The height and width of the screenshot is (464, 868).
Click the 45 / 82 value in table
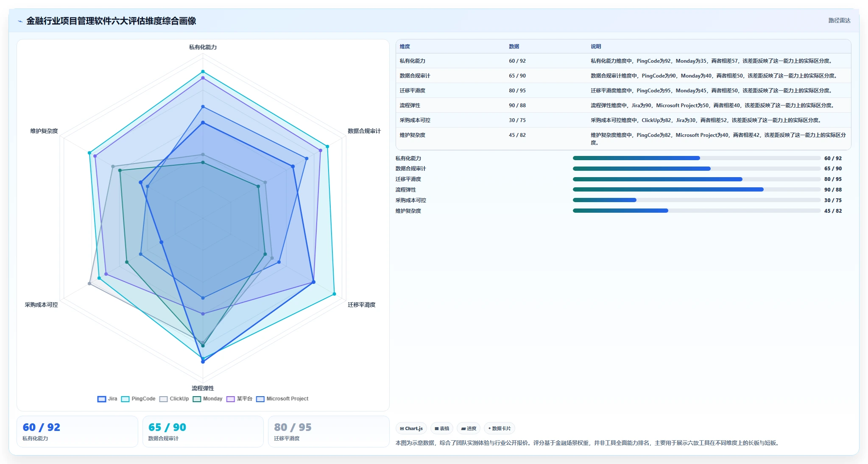coord(517,135)
